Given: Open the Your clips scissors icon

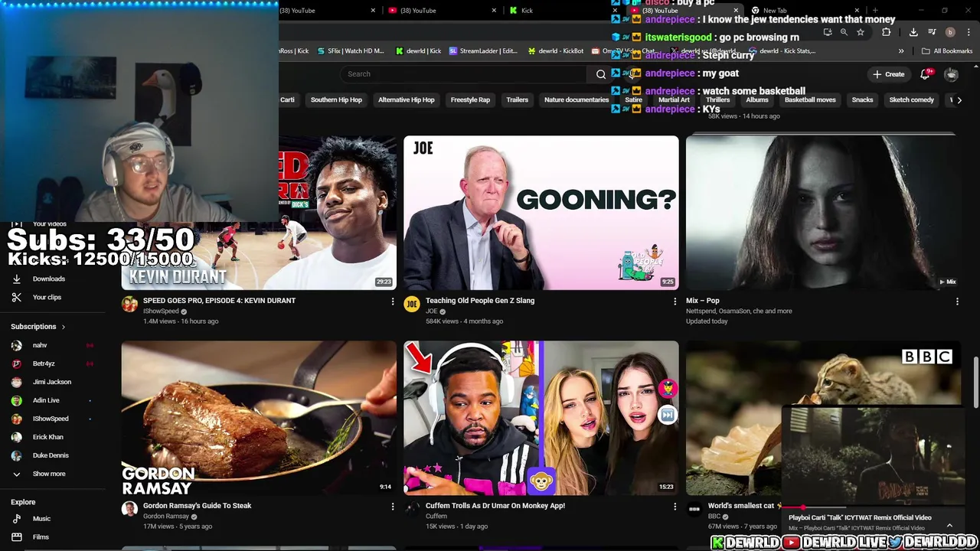Looking at the screenshot, I should point(17,297).
